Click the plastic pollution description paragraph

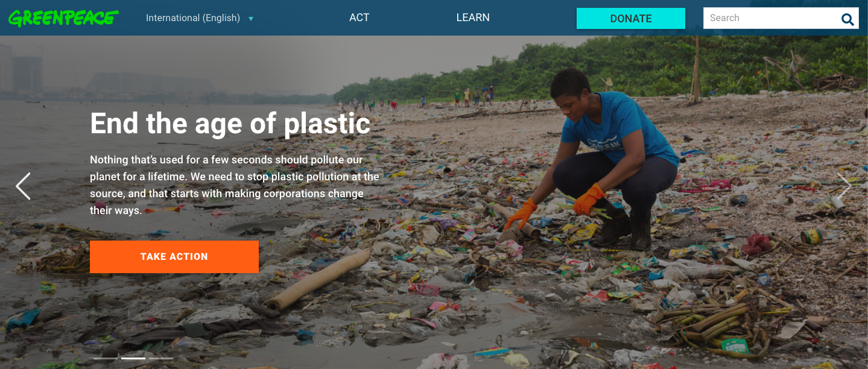point(235,185)
